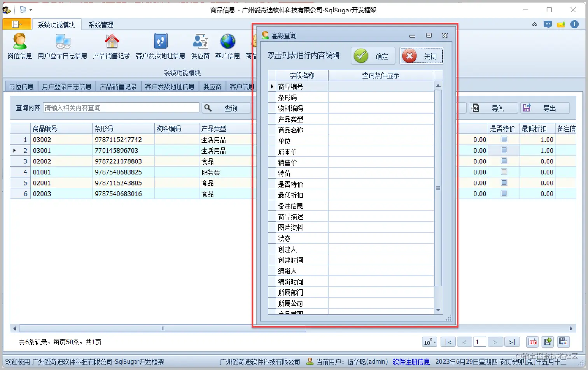
Task: Open the page size dropdown in pager
Action: pos(429,342)
